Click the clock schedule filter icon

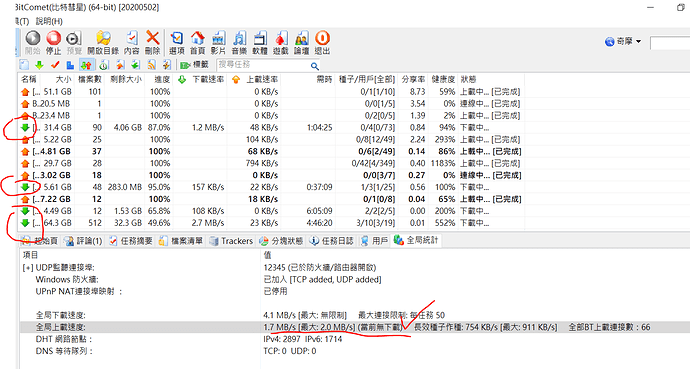coord(104,65)
